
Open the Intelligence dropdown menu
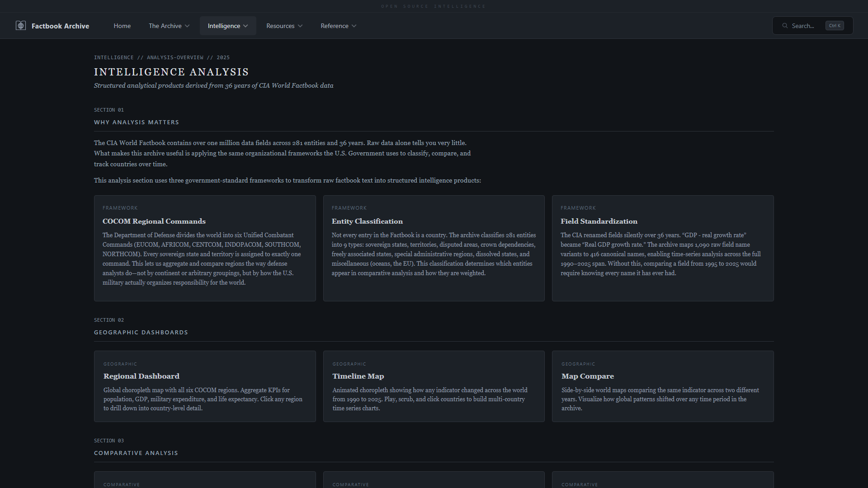tap(228, 26)
